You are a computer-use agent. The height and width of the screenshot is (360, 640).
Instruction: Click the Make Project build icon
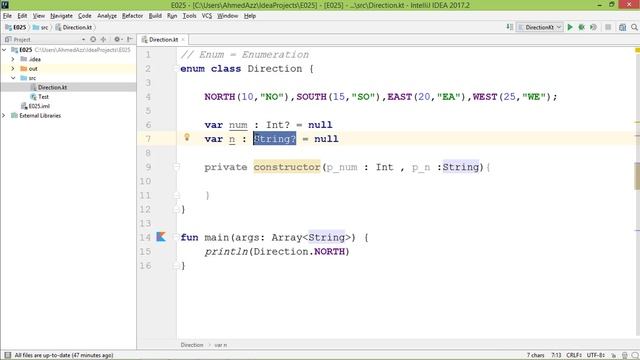tap(510, 27)
